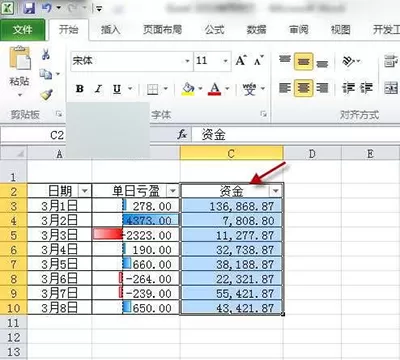
Task: Open the font name 宋体 dropdown
Action: (187, 61)
